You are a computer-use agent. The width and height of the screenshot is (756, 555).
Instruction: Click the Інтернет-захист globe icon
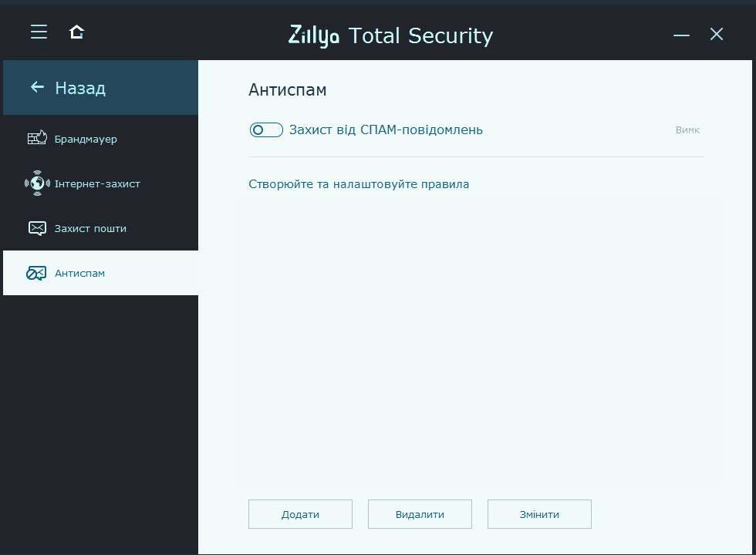click(x=35, y=183)
